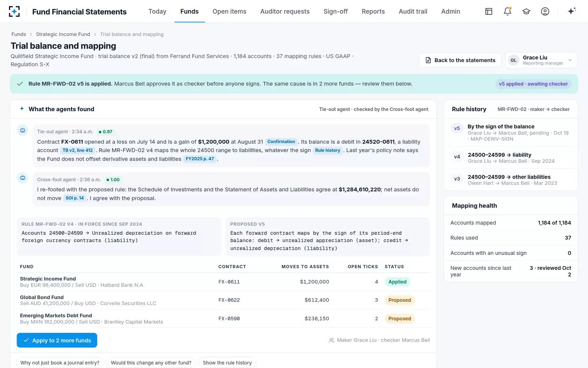Navigate to Funds in the breadcrumb
The width and height of the screenshot is (588, 368).
click(x=19, y=34)
